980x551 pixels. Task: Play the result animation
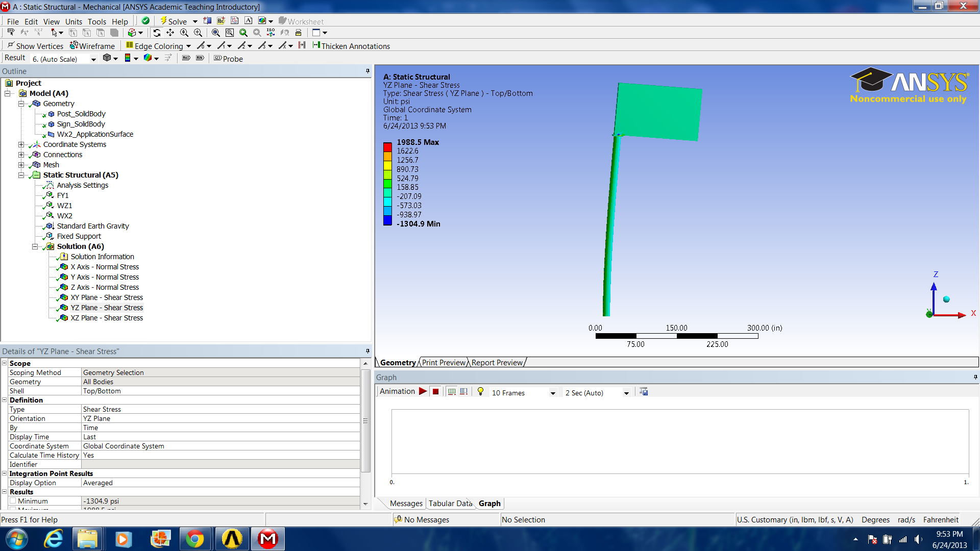423,391
